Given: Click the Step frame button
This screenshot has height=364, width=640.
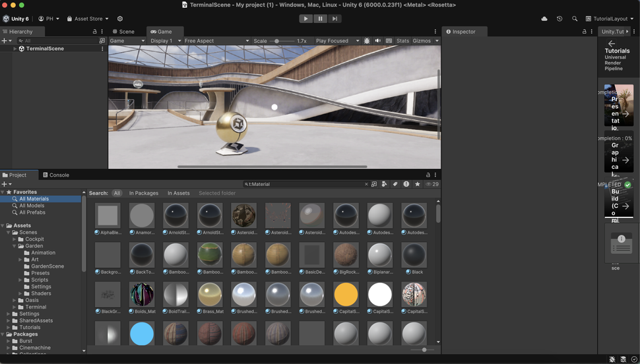Looking at the screenshot, I should coord(335,18).
